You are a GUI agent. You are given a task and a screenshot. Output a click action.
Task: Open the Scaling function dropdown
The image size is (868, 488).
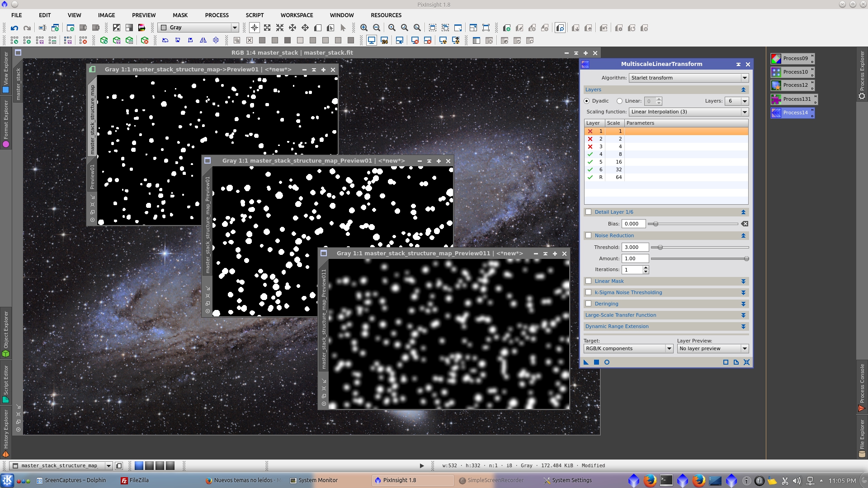(688, 112)
